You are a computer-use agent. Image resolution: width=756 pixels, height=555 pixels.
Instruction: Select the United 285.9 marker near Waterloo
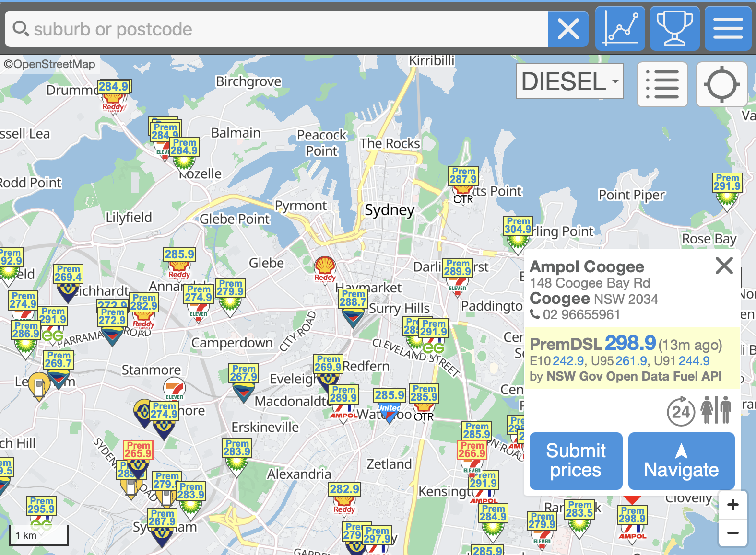[x=389, y=405]
